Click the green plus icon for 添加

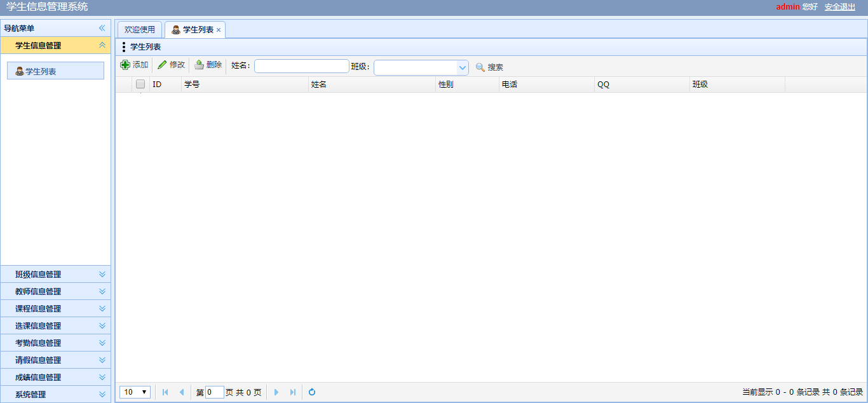point(125,65)
